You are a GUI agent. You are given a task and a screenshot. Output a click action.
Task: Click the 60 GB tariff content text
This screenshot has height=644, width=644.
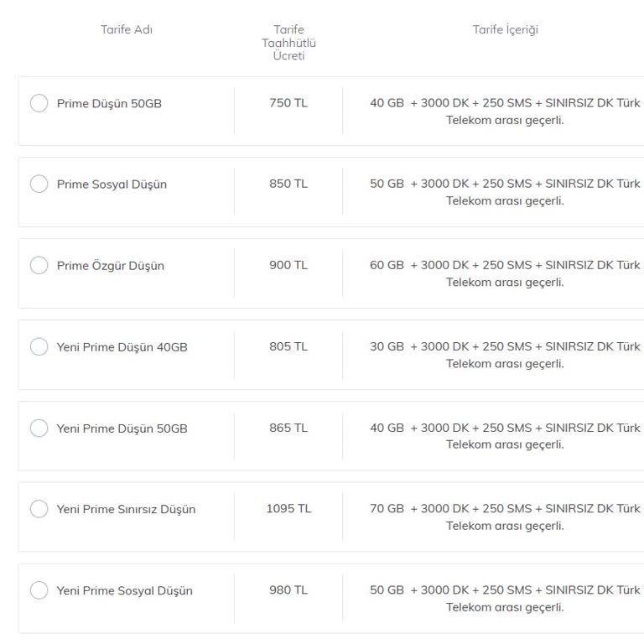tap(505, 273)
